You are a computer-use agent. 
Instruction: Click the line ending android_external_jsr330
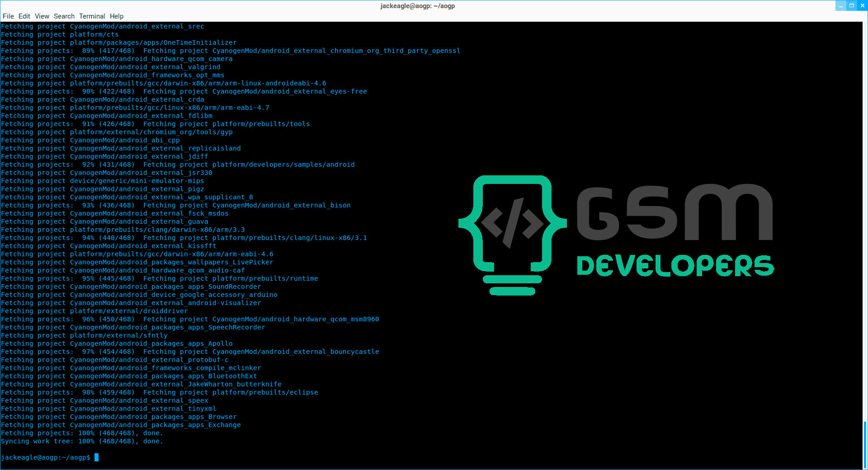pyautogui.click(x=107, y=173)
